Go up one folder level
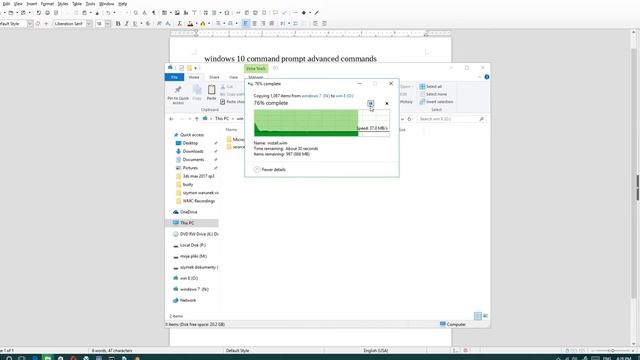 coord(196,119)
